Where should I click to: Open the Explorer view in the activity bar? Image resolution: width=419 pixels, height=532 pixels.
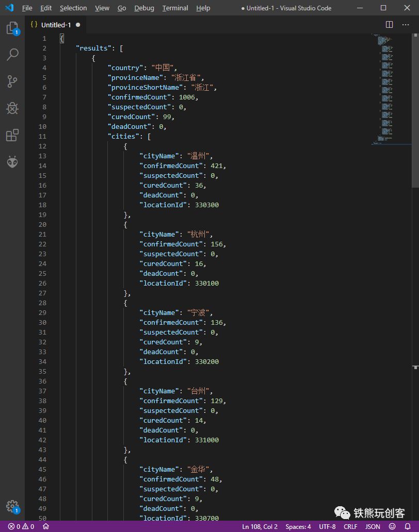pos(12,28)
